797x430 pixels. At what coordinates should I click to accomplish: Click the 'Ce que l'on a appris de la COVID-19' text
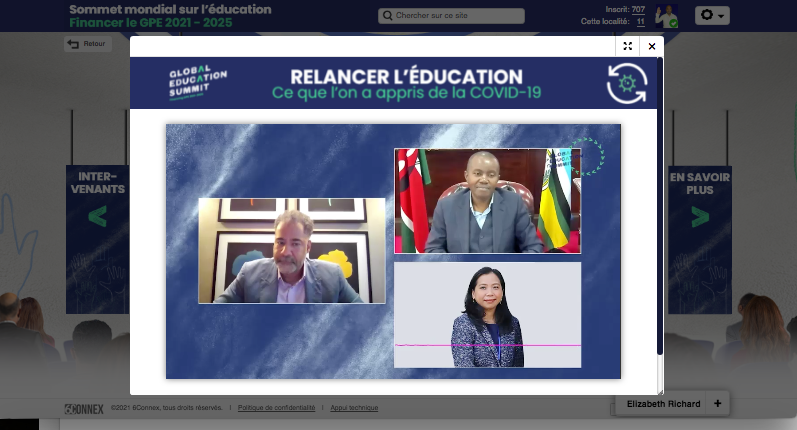point(406,93)
